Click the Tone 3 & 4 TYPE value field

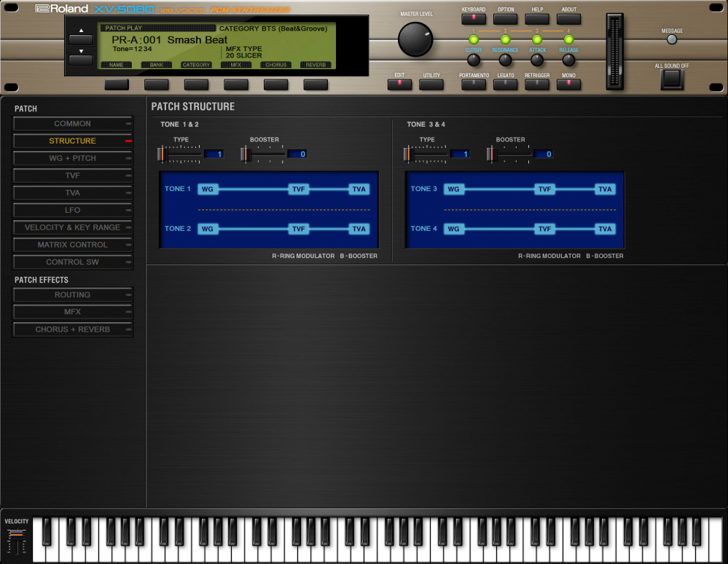(x=460, y=154)
